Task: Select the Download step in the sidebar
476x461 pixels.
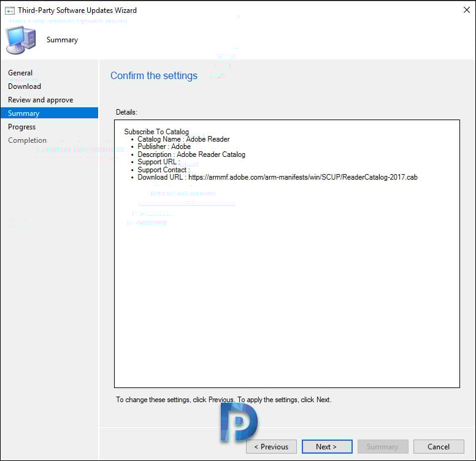Action: pos(25,86)
